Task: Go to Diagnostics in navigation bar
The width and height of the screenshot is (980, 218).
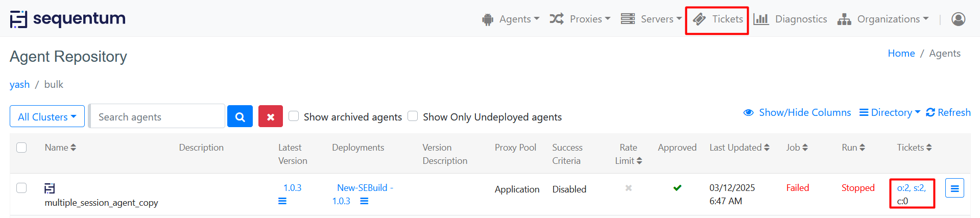Action: pos(790,19)
